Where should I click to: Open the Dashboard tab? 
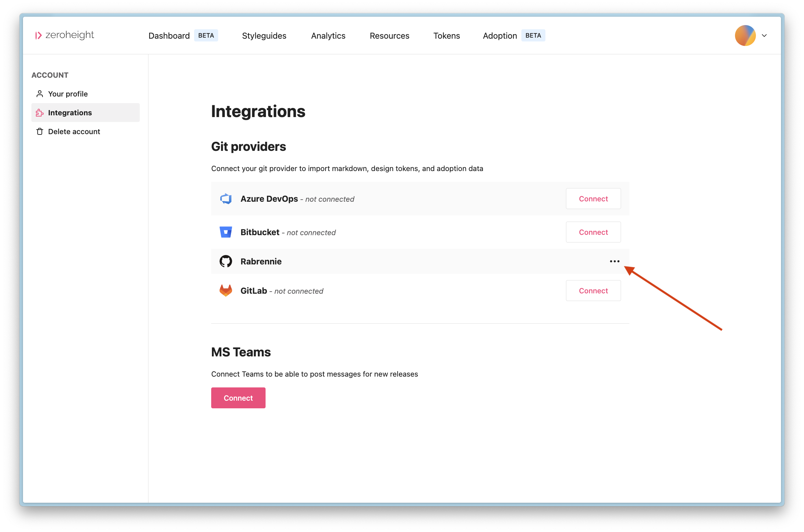(x=169, y=36)
